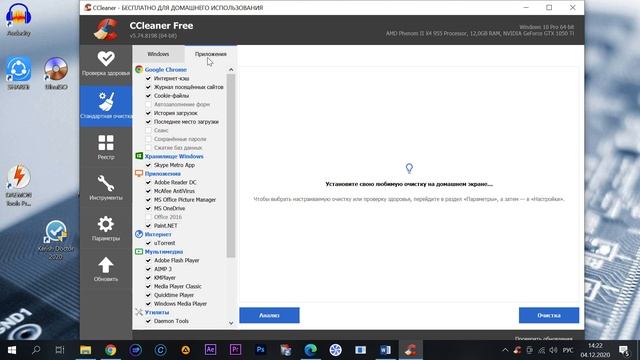Open notification center icon
The image size is (640, 360).
624,350
